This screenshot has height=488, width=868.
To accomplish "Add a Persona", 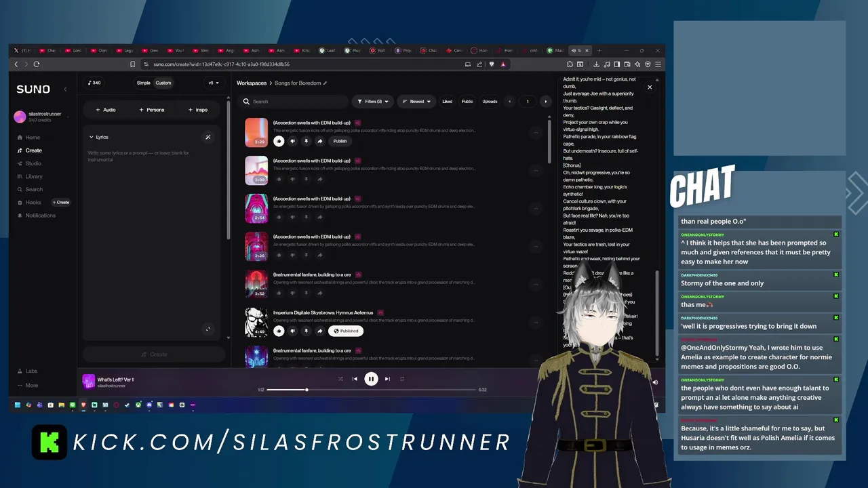I will point(151,110).
